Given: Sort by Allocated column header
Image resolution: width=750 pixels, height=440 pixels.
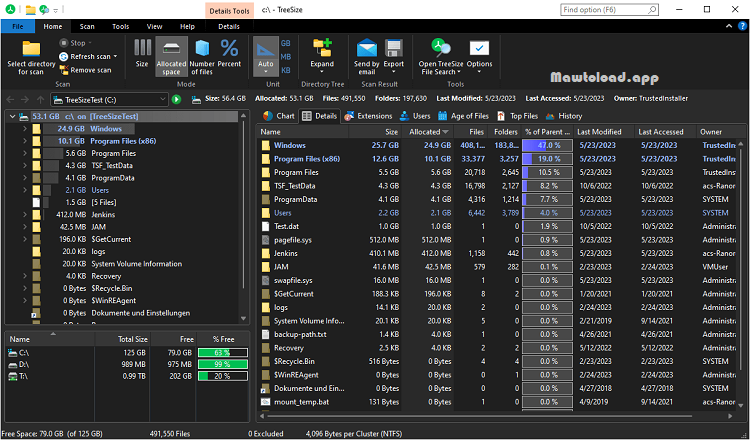Looking at the screenshot, I should click(428, 132).
